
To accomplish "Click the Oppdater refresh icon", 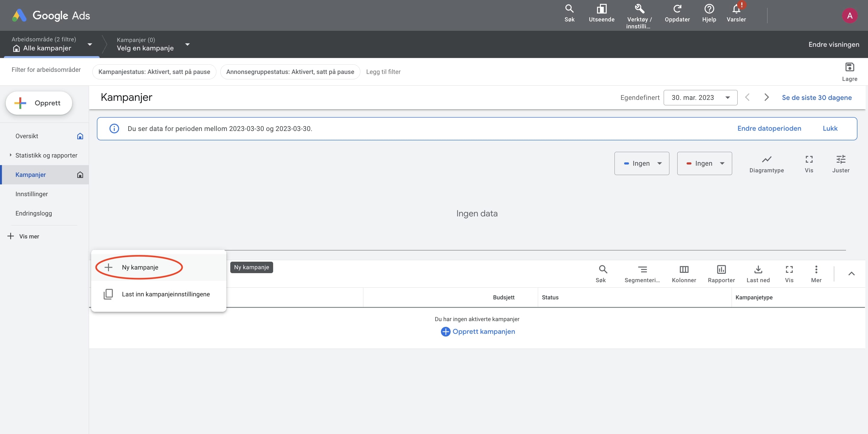I will pyautogui.click(x=677, y=9).
